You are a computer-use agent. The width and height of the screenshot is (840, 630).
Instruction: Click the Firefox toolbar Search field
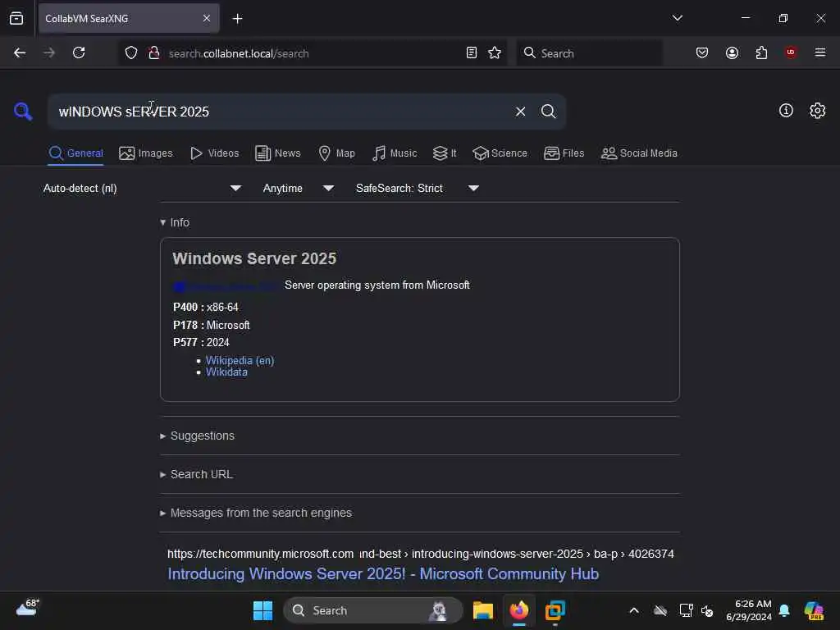pyautogui.click(x=589, y=53)
